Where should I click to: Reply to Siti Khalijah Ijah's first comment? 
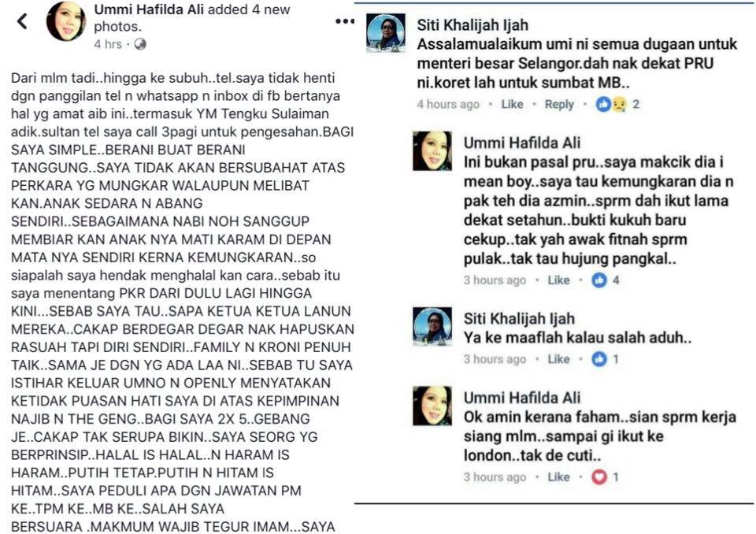click(x=559, y=104)
